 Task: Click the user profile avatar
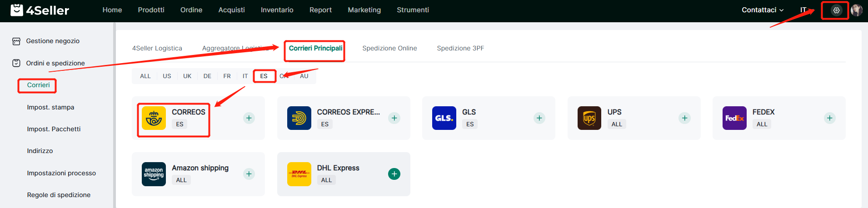point(856,10)
